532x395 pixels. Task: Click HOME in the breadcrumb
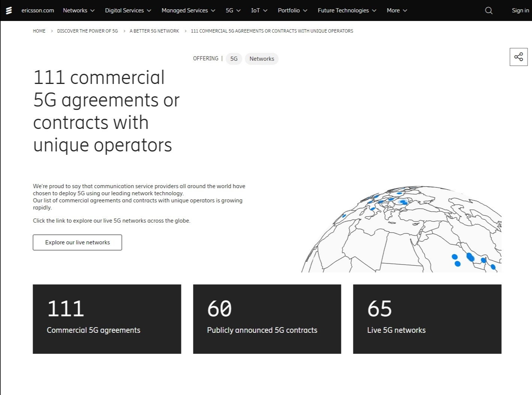39,31
